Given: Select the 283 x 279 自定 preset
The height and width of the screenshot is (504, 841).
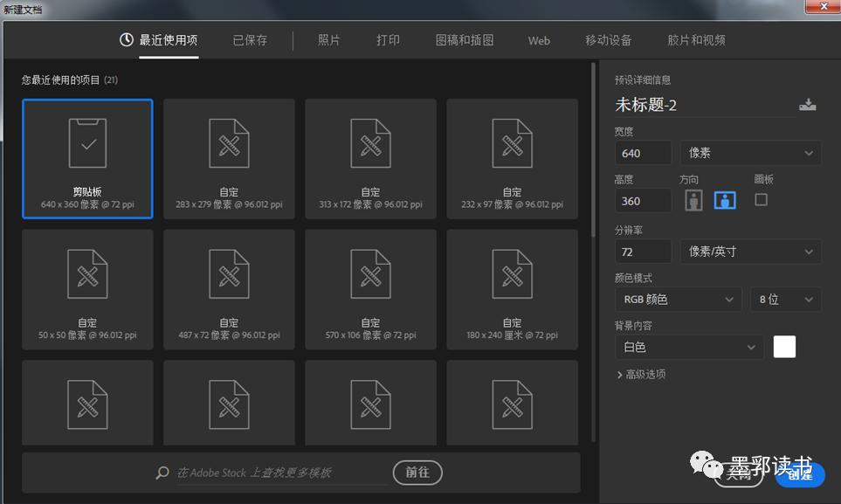Looking at the screenshot, I should coord(229,157).
